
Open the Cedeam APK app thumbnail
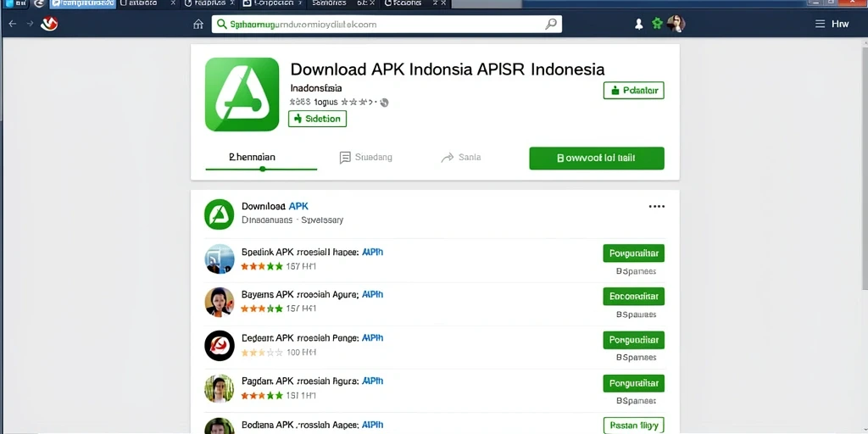[x=220, y=346]
